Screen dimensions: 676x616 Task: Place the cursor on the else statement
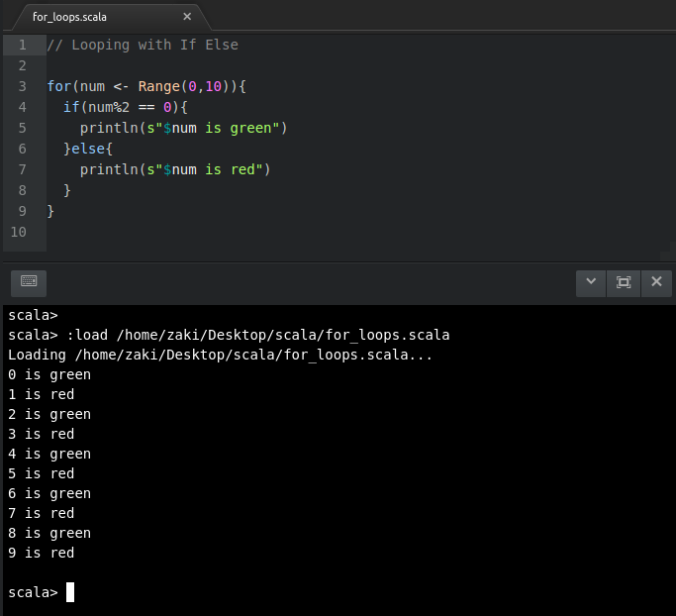pyautogui.click(x=88, y=149)
